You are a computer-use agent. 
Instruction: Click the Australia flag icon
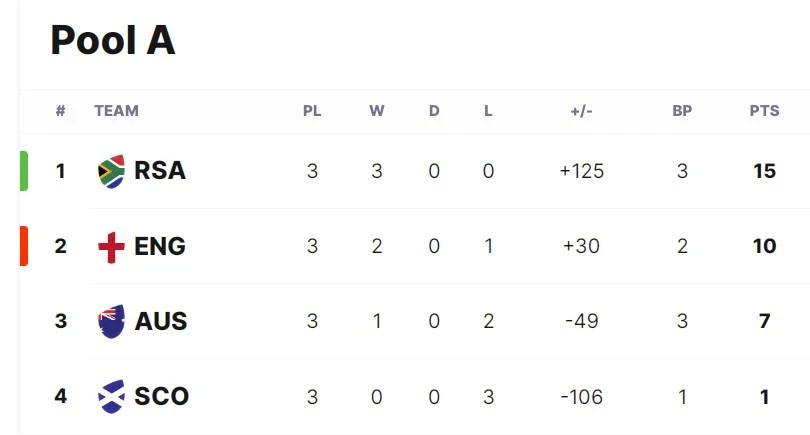pyautogui.click(x=112, y=321)
